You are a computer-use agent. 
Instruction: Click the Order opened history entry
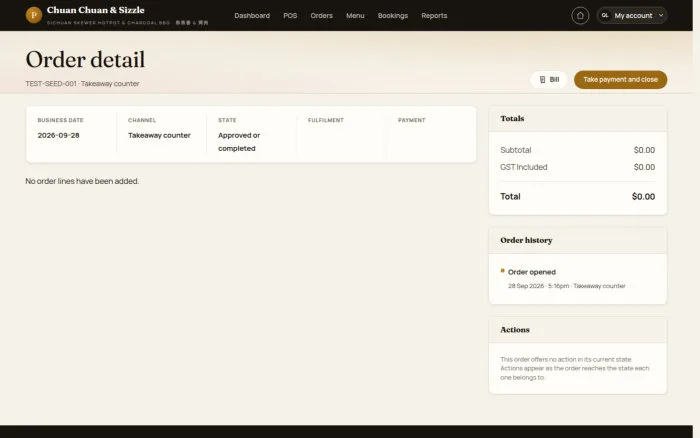pyautogui.click(x=532, y=272)
